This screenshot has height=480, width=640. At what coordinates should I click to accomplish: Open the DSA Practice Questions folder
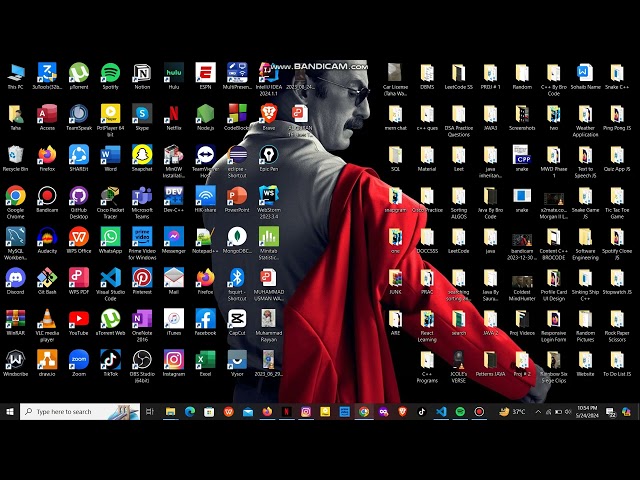tap(458, 114)
